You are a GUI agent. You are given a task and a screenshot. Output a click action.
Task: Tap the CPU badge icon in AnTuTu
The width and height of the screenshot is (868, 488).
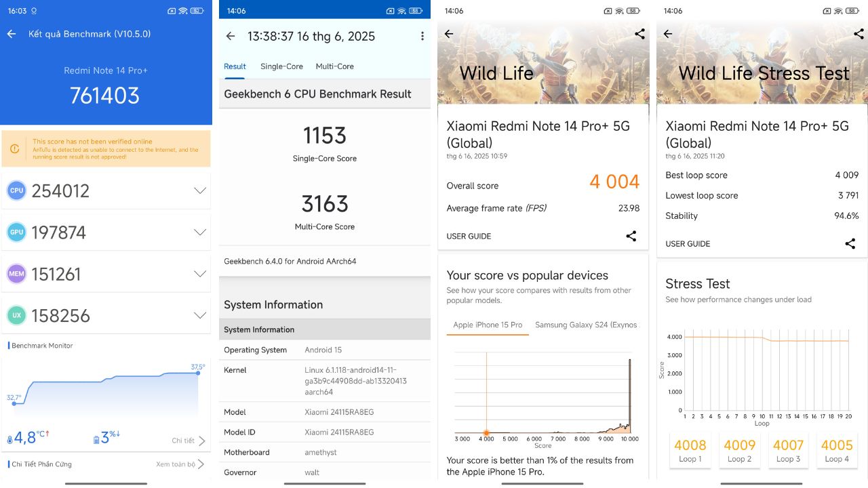tap(17, 190)
